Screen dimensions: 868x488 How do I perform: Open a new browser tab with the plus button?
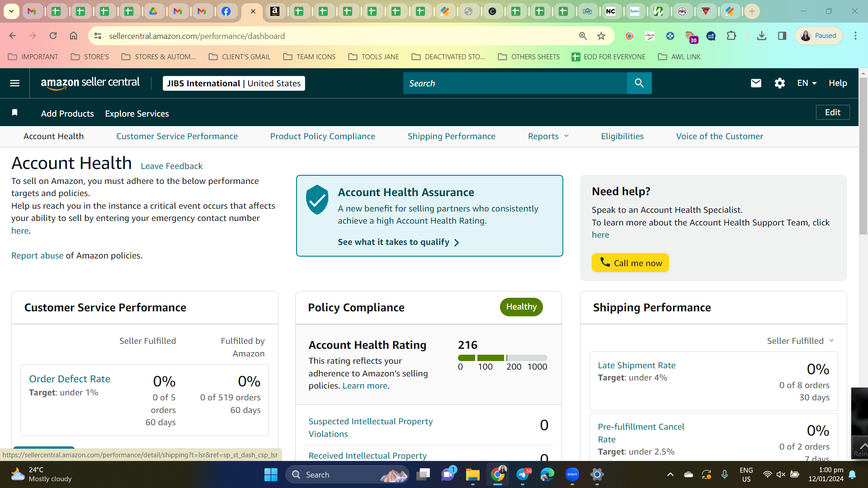coord(752,11)
